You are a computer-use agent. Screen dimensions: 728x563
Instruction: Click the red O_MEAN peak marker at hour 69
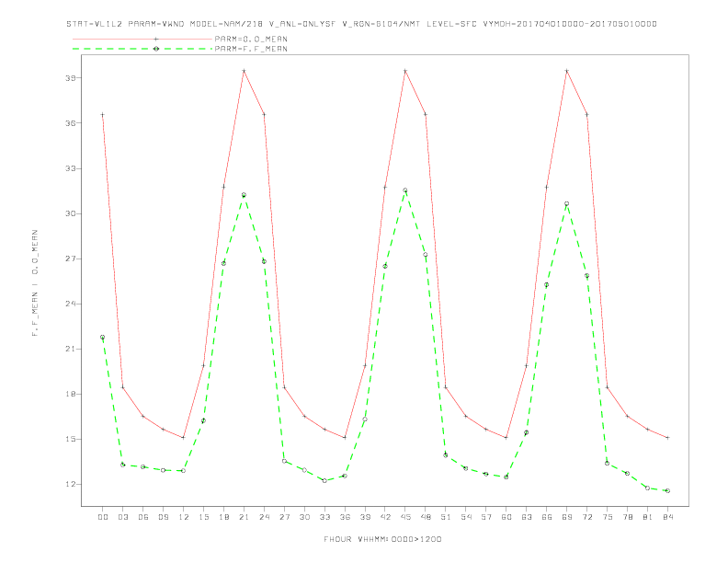[x=567, y=71]
